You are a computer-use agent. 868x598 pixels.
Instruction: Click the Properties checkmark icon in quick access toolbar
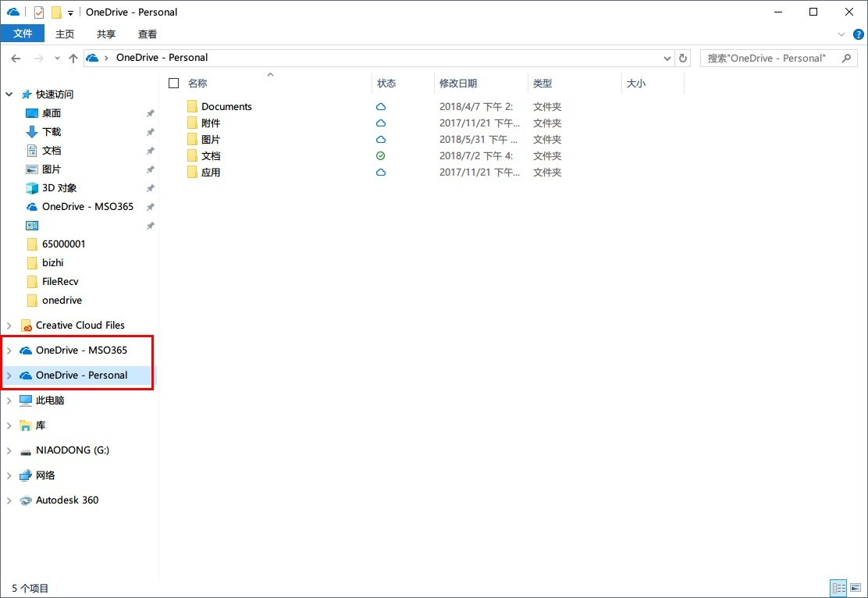39,12
